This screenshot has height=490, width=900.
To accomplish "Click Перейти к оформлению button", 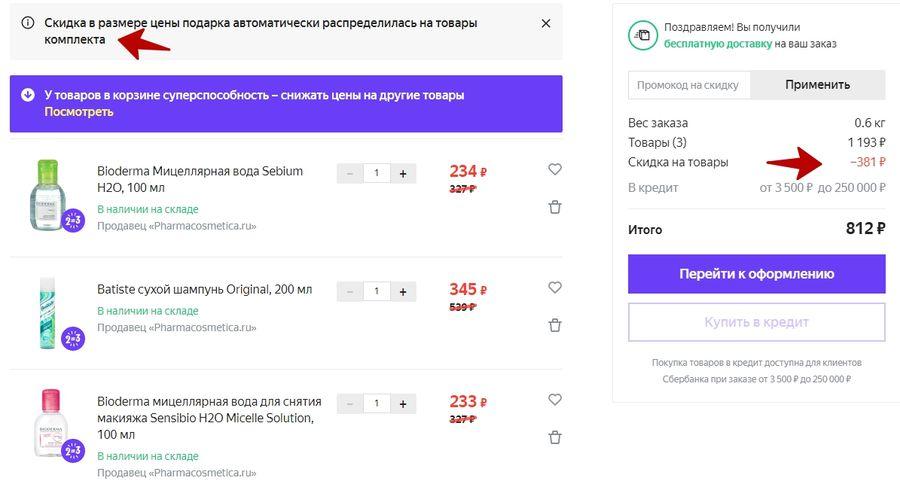I will pyautogui.click(x=757, y=274).
